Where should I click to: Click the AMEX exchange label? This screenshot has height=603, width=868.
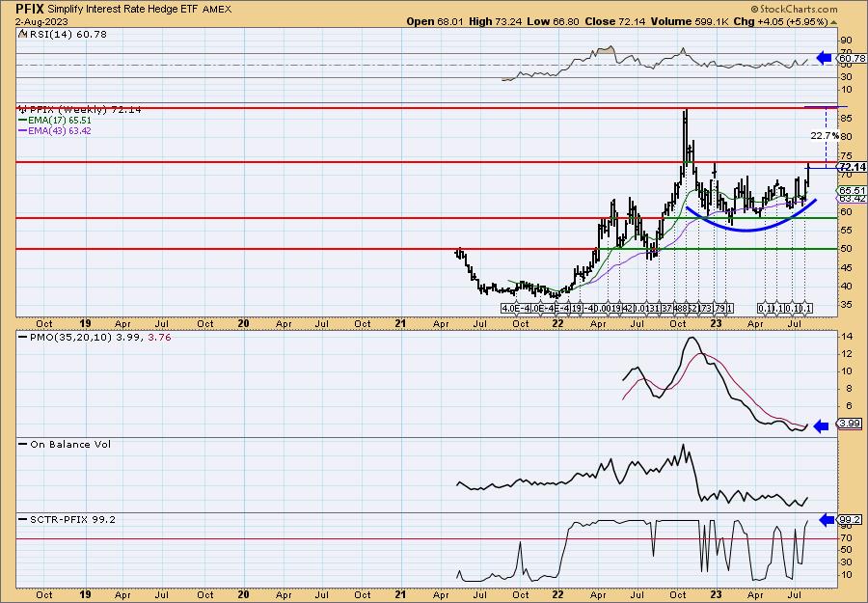click(x=217, y=10)
